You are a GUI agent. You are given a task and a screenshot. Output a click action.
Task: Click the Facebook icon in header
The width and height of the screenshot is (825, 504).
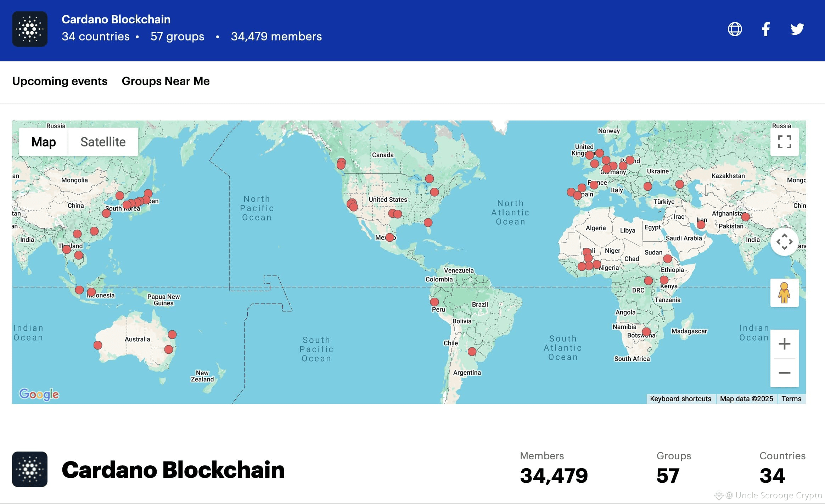click(766, 29)
